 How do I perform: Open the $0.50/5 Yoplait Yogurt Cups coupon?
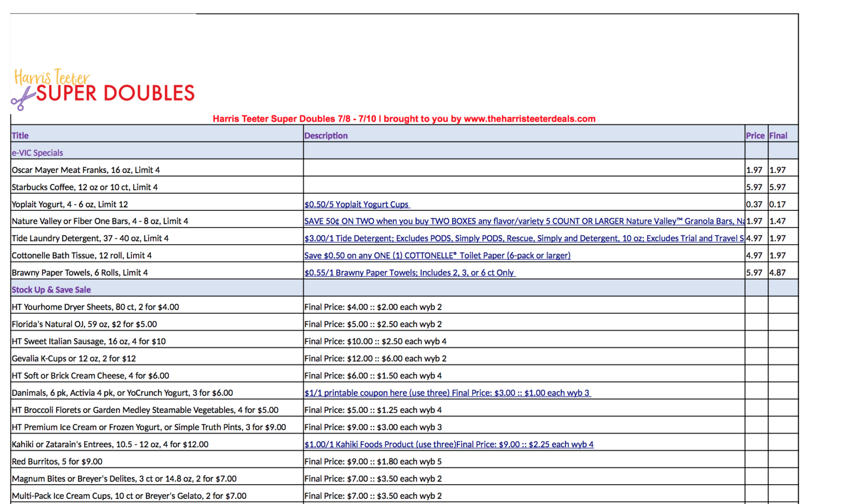coord(357,204)
